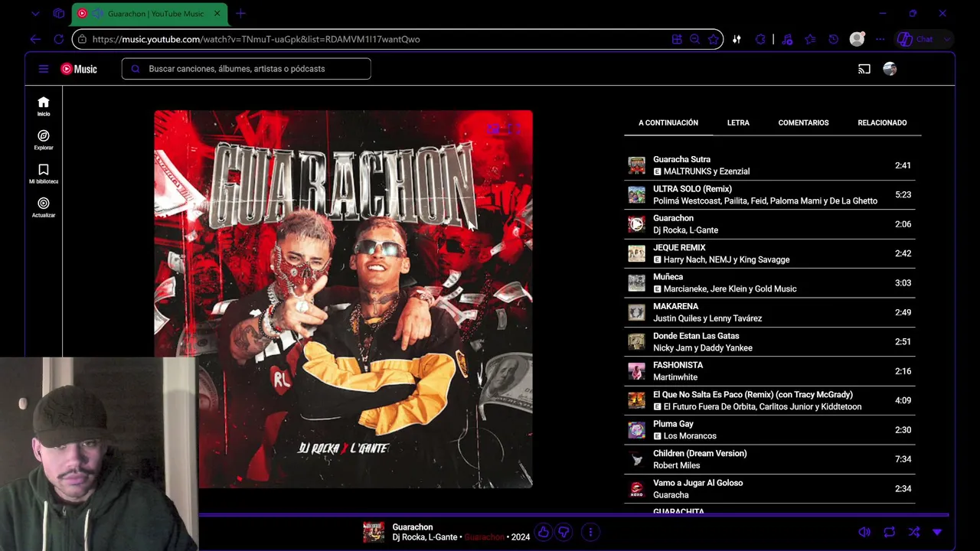980x551 pixels.
Task: Select the Guarachon queue row thumbnail
Action: pos(636,224)
